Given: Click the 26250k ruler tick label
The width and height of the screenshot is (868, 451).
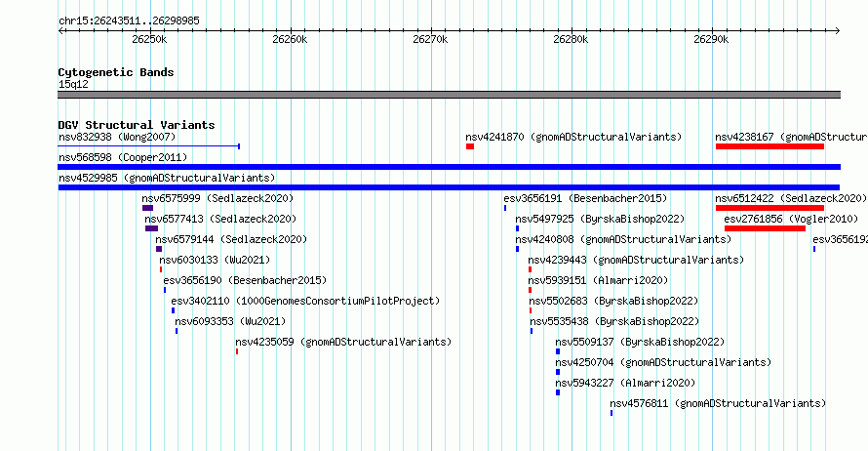Looking at the screenshot, I should 149,39.
